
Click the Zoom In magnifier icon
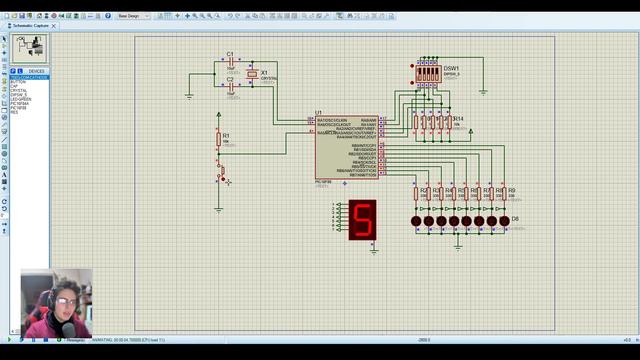tap(195, 16)
